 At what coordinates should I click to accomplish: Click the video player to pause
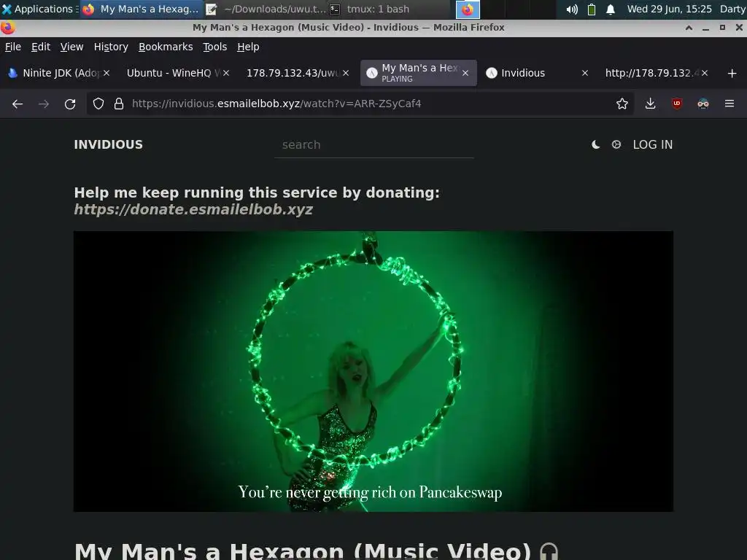(373, 371)
